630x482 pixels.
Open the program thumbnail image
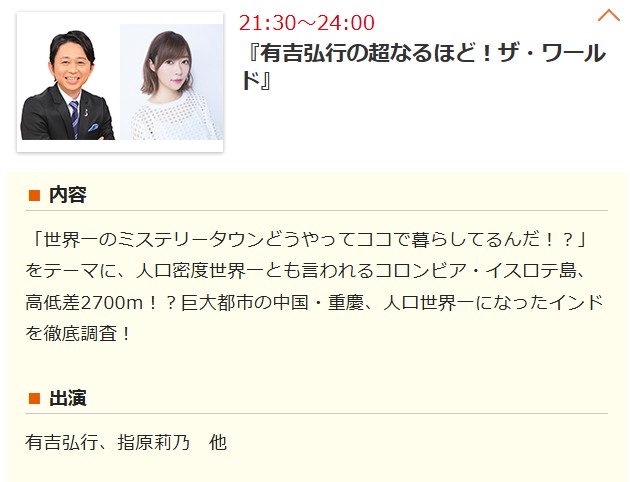pos(120,82)
